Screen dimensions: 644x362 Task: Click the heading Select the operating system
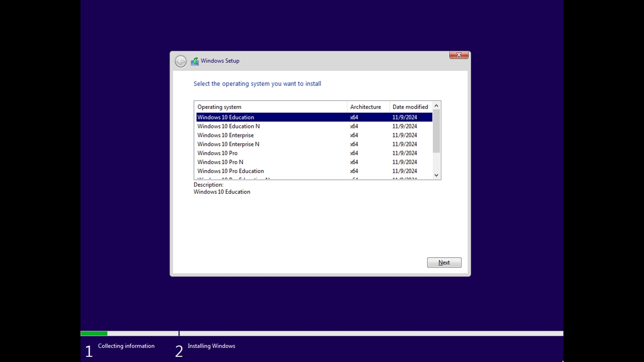(x=257, y=84)
